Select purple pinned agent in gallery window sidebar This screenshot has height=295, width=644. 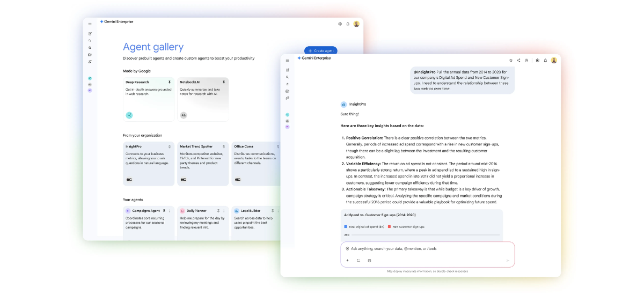click(90, 90)
